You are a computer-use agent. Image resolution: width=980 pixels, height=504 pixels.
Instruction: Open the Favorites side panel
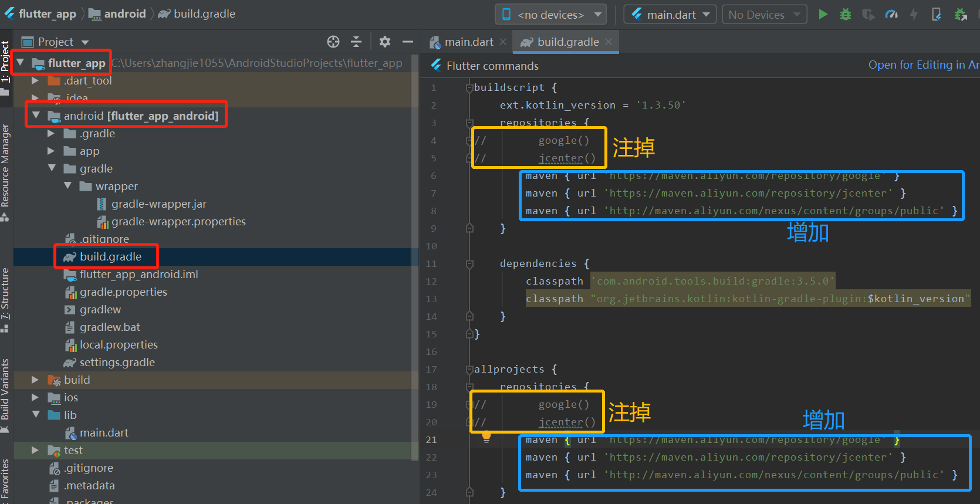5,480
